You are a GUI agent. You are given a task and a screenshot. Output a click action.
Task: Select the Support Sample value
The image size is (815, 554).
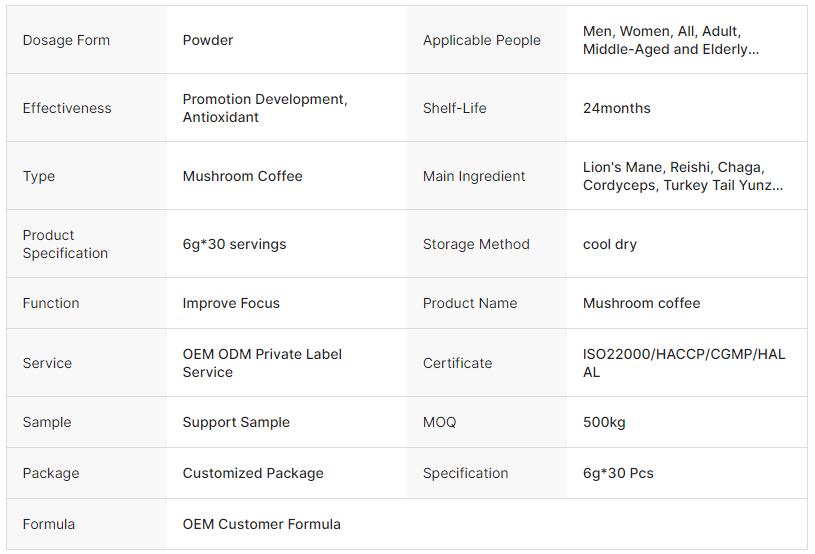[236, 422]
